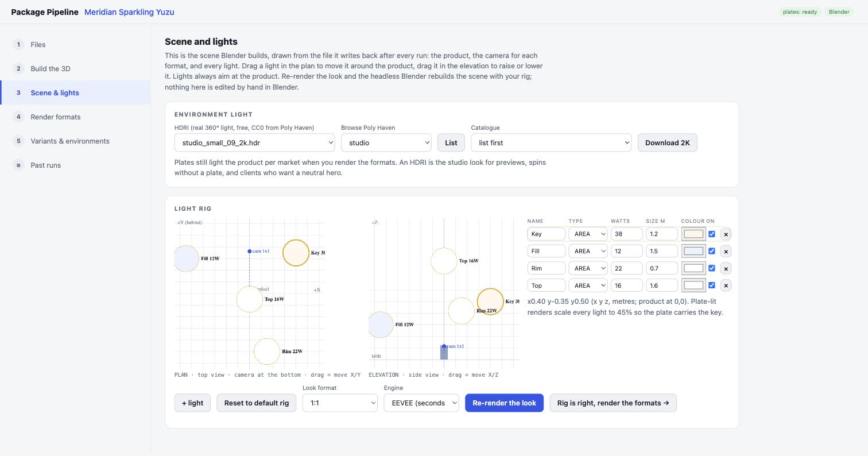Open the Look format dropdown
The height and width of the screenshot is (456, 868).
(x=340, y=403)
